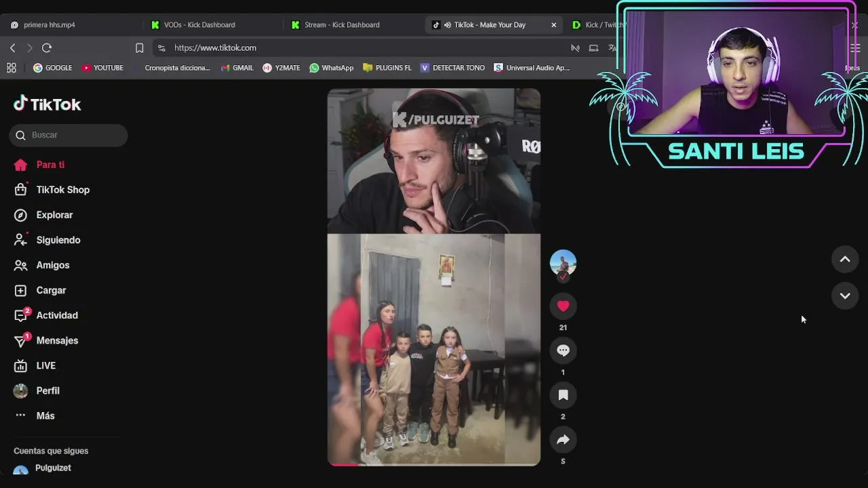Open the DETECTAR TONO bookmark
The image size is (868, 488).
coord(452,68)
